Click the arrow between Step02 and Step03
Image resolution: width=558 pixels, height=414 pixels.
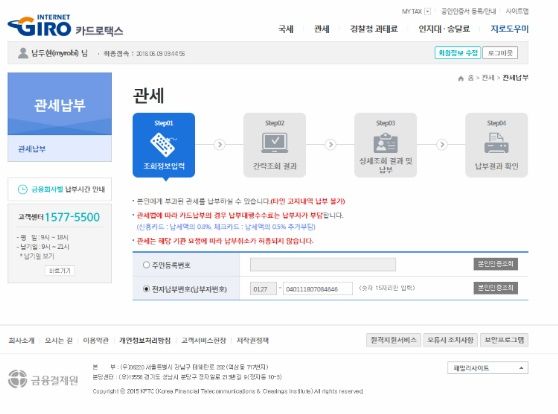coord(331,145)
